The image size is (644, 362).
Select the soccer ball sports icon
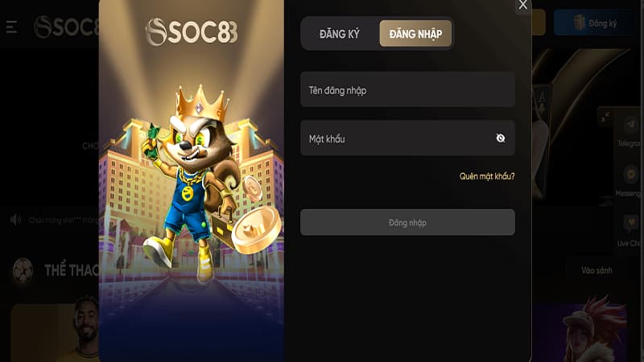[23, 270]
